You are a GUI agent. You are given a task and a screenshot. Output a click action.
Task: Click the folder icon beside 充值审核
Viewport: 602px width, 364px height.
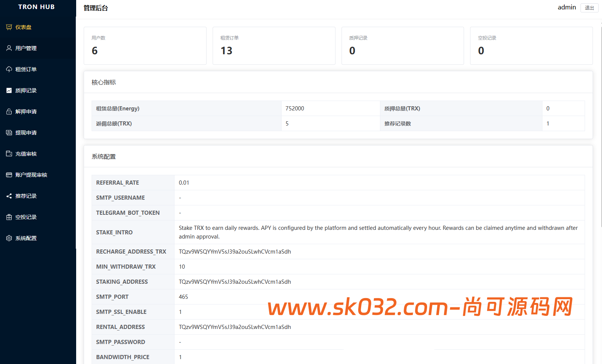click(x=9, y=154)
